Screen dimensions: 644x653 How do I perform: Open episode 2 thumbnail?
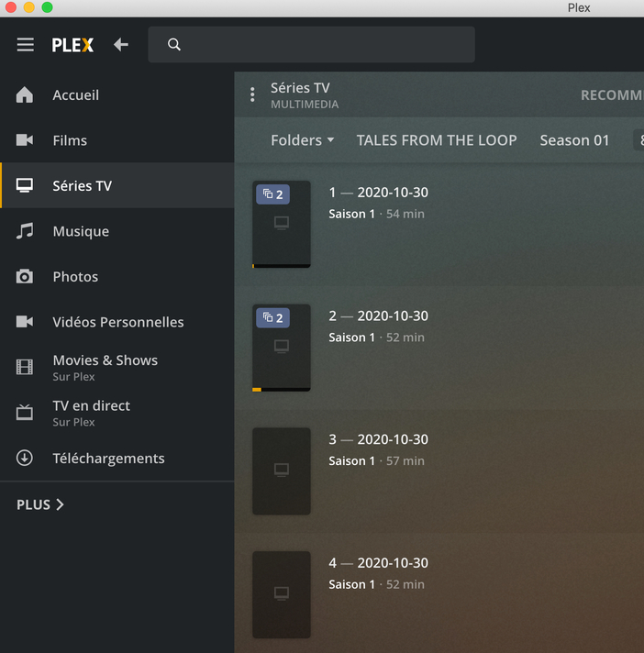pyautogui.click(x=282, y=348)
